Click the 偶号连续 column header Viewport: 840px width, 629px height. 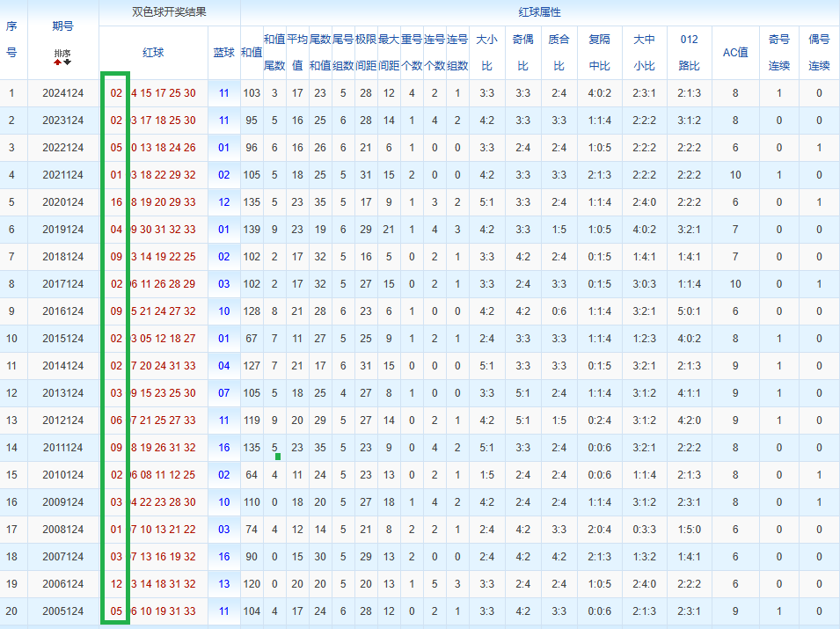tap(819, 53)
